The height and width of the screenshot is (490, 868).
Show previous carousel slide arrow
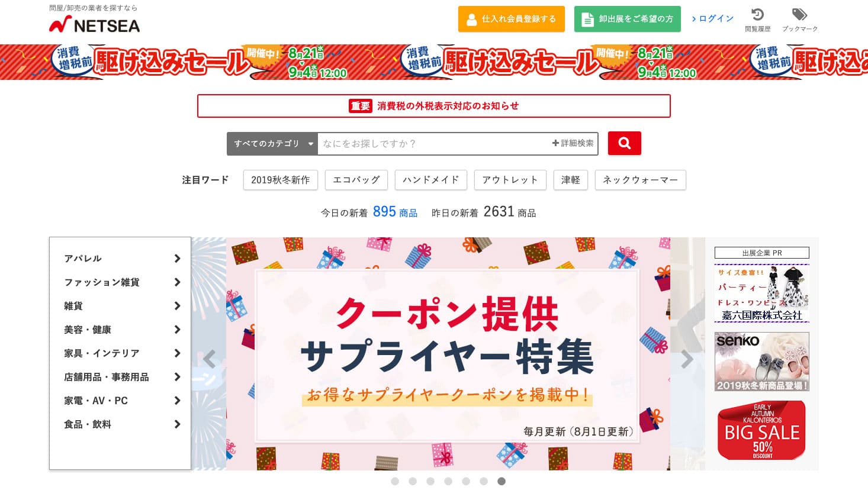coord(209,359)
